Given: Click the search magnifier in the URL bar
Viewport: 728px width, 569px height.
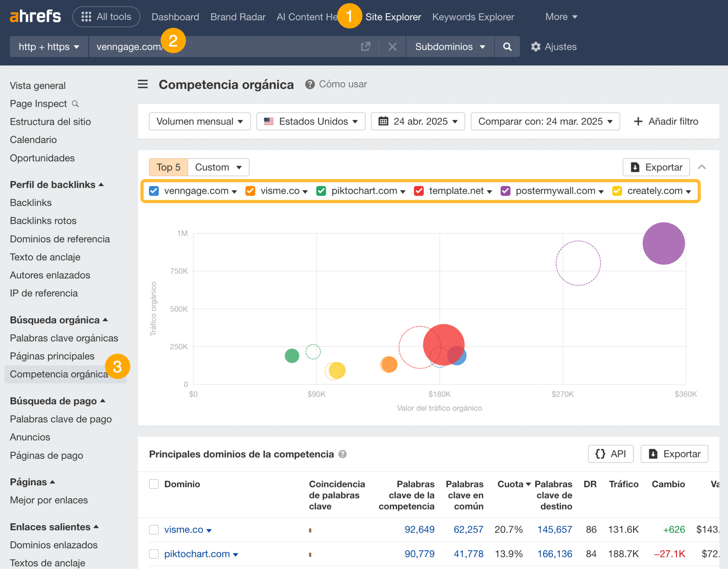Looking at the screenshot, I should (x=507, y=47).
